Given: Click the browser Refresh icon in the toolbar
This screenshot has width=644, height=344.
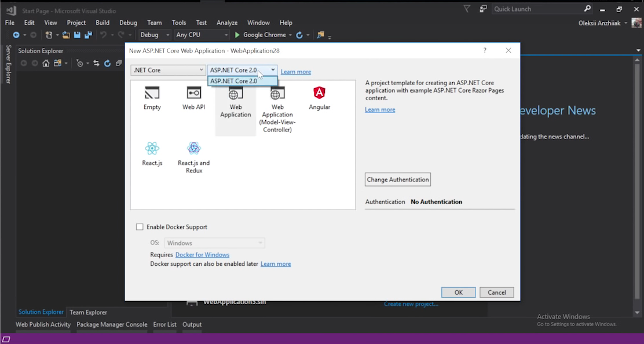Looking at the screenshot, I should coord(299,35).
